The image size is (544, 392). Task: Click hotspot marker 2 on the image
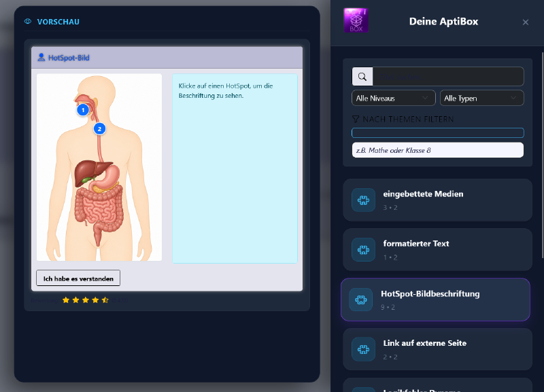tap(99, 129)
